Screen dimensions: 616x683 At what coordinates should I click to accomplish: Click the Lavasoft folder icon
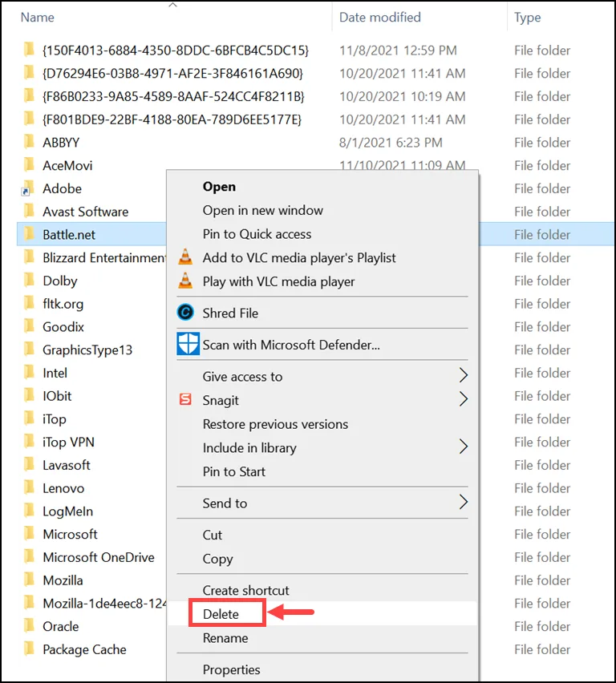29,465
